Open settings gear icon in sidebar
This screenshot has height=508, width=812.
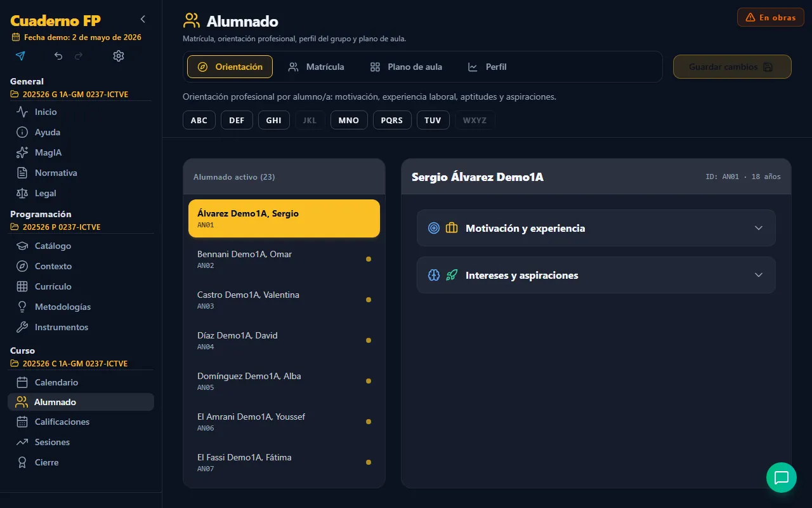coord(119,56)
